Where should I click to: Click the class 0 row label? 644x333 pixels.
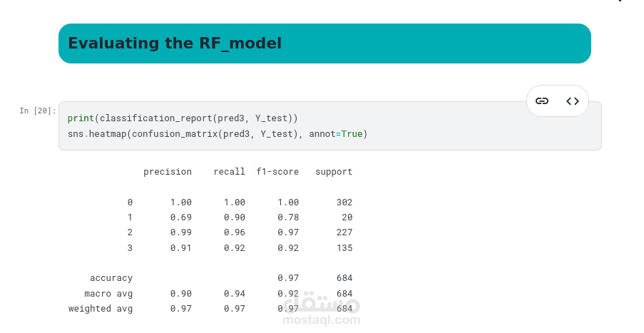pos(130,203)
